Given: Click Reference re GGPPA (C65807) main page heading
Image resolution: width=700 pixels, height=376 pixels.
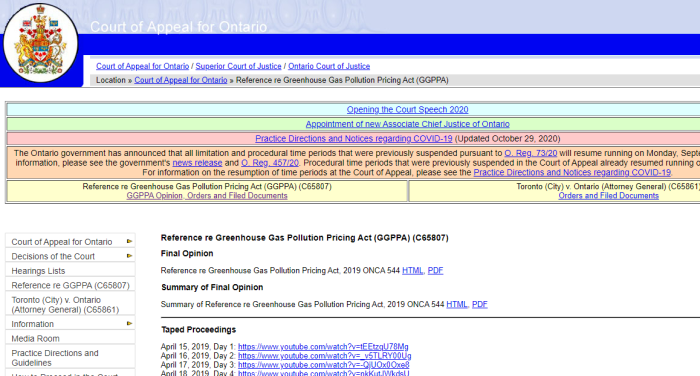Looking at the screenshot, I should pos(304,238).
